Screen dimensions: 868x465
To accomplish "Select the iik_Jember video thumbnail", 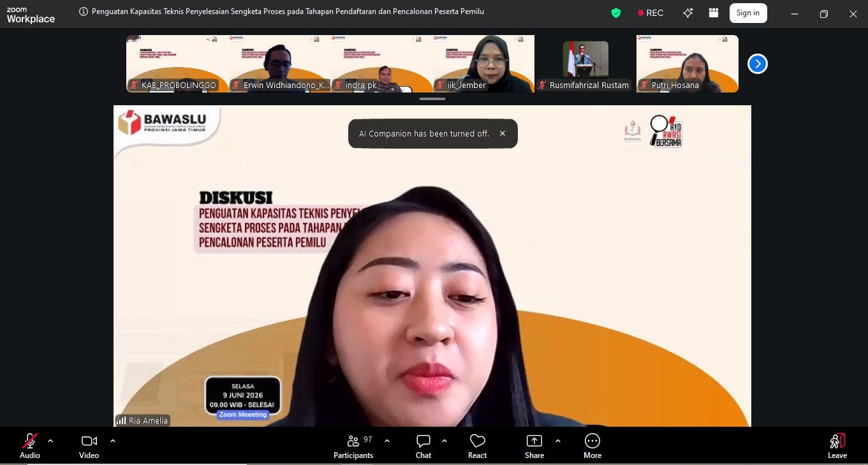I will pyautogui.click(x=483, y=64).
